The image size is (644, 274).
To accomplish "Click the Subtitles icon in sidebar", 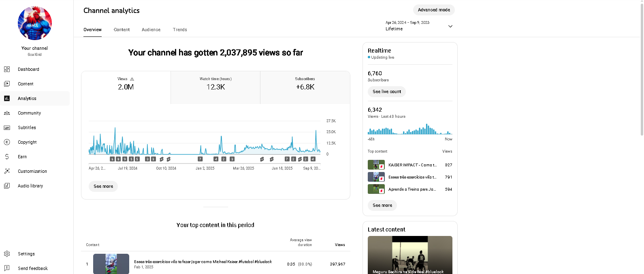I will click(x=7, y=127).
